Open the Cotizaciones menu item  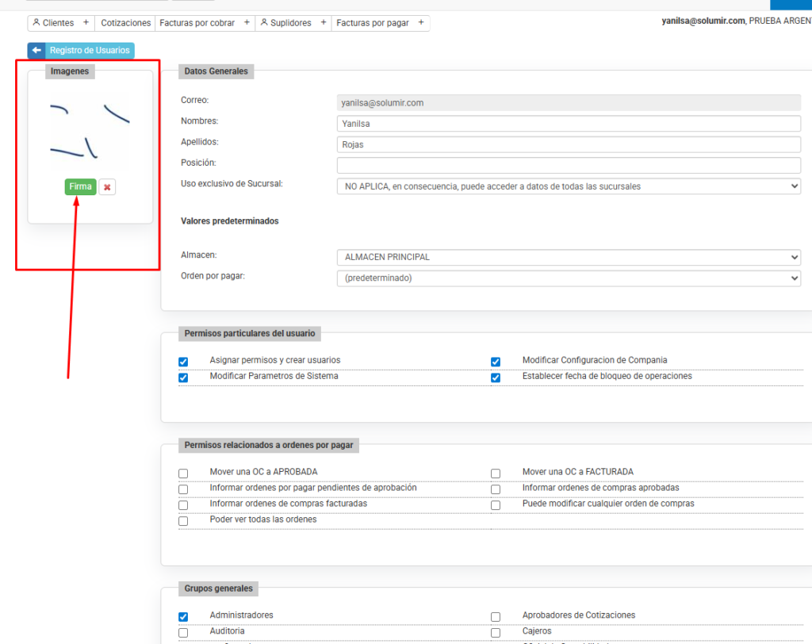pyautogui.click(x=126, y=24)
